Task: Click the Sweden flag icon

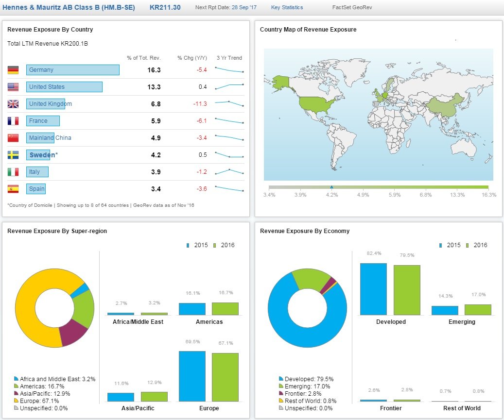Action: 13,155
